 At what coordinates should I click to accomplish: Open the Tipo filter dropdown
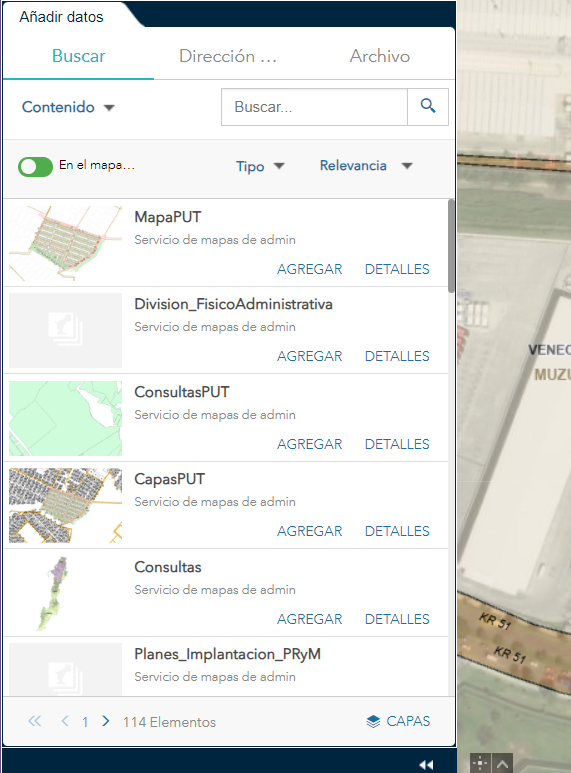(260, 166)
